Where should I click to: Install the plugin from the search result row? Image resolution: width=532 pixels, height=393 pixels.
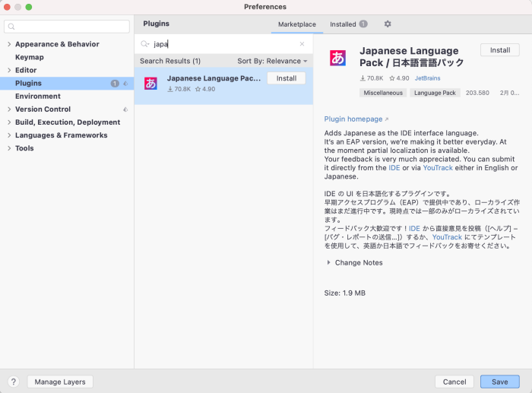(x=287, y=78)
